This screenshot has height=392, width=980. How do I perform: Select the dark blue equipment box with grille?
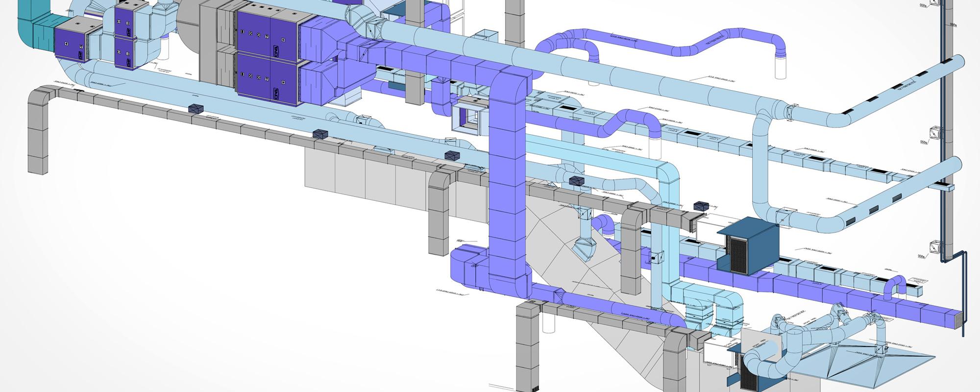(x=747, y=247)
